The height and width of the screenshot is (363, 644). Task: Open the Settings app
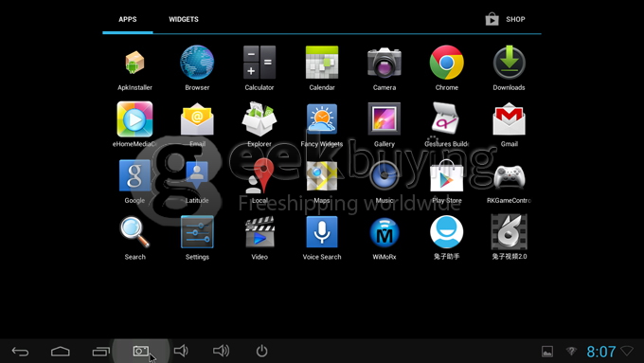tap(197, 232)
